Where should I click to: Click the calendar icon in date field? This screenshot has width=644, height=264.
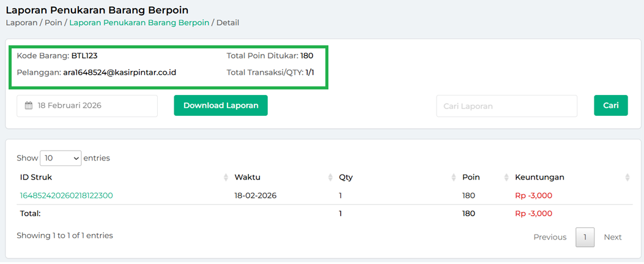(28, 105)
